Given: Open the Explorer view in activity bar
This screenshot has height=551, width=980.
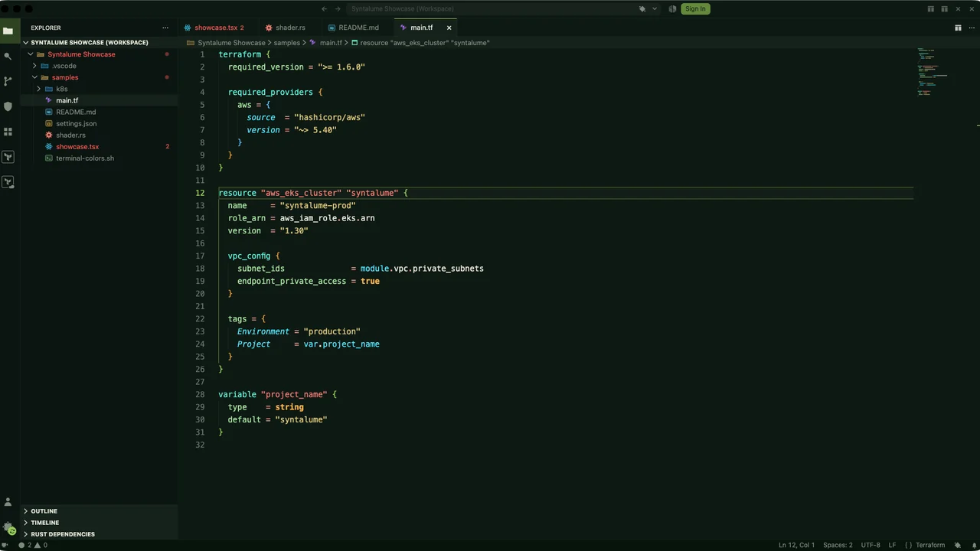Looking at the screenshot, I should coord(8,31).
